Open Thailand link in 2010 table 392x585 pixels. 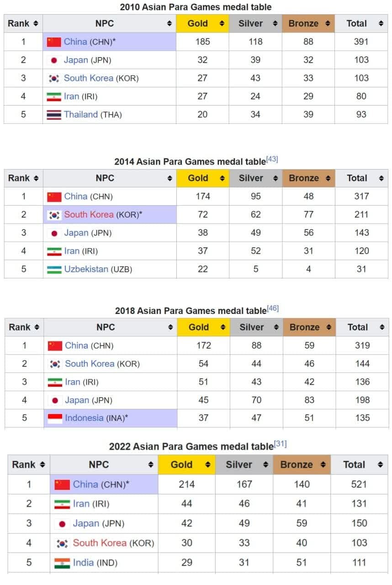click(x=81, y=115)
